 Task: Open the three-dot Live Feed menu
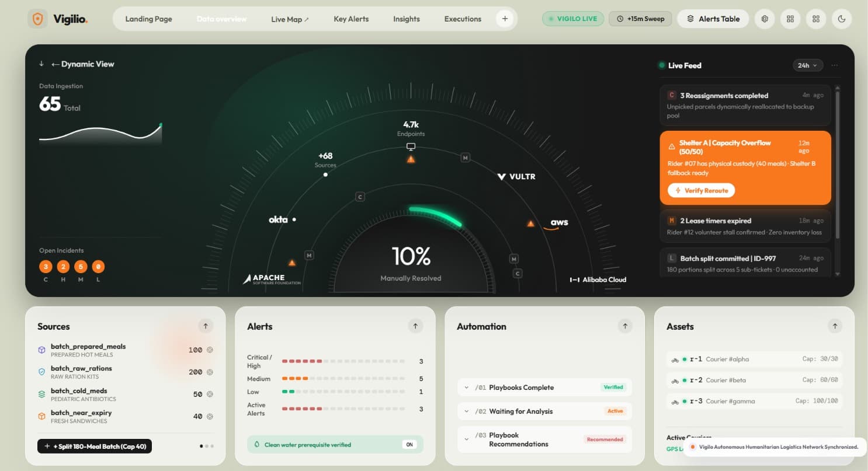tap(835, 65)
